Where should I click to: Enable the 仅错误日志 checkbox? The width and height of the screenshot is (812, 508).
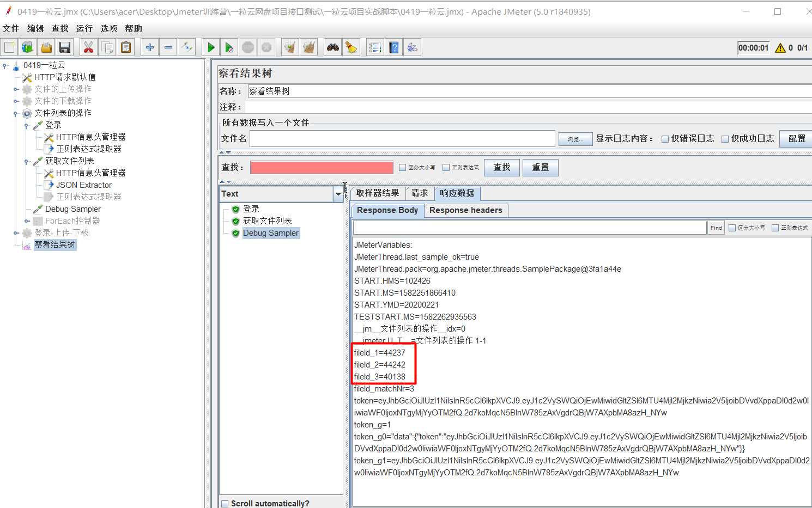(665, 139)
